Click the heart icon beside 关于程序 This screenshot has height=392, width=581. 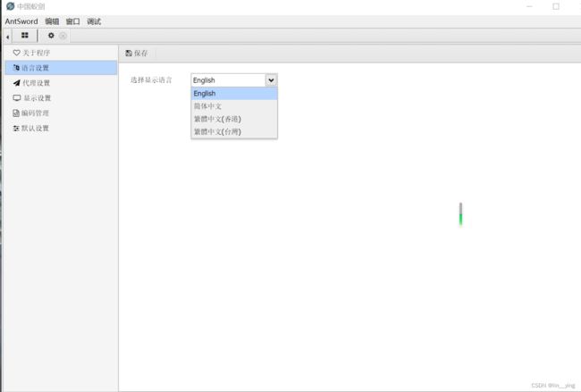(16, 53)
